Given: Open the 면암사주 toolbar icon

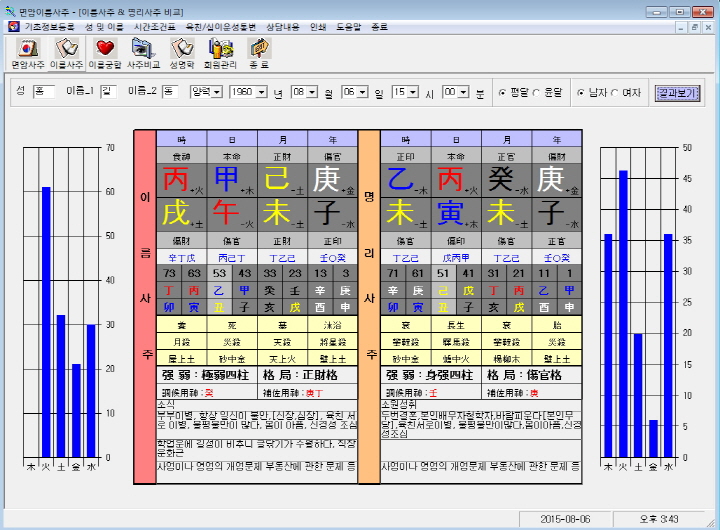Looking at the screenshot, I should (x=28, y=53).
